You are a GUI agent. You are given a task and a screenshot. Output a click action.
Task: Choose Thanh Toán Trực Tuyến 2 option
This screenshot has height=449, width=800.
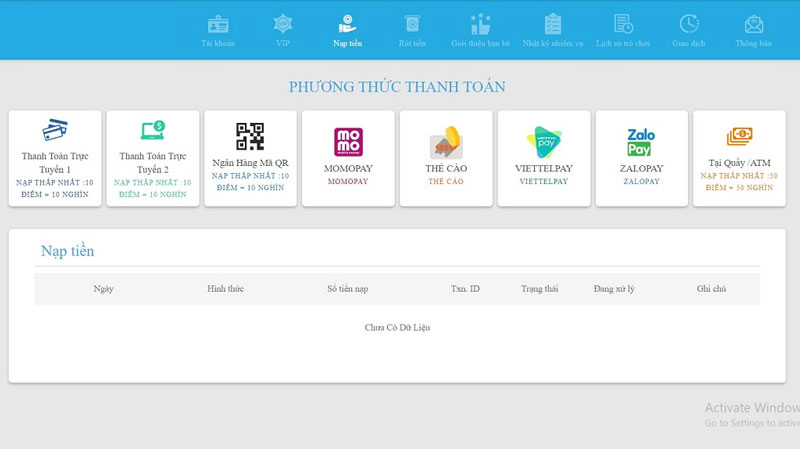tap(152, 158)
